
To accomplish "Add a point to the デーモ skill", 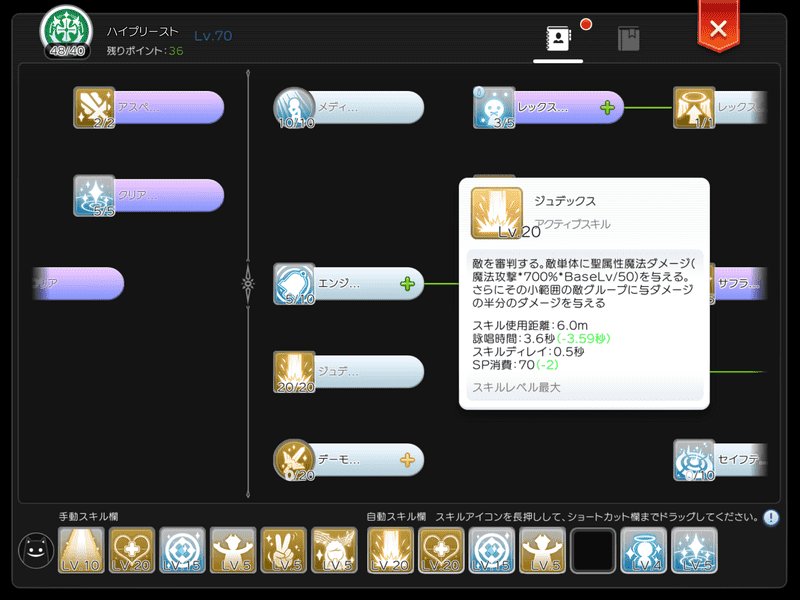I will (407, 460).
